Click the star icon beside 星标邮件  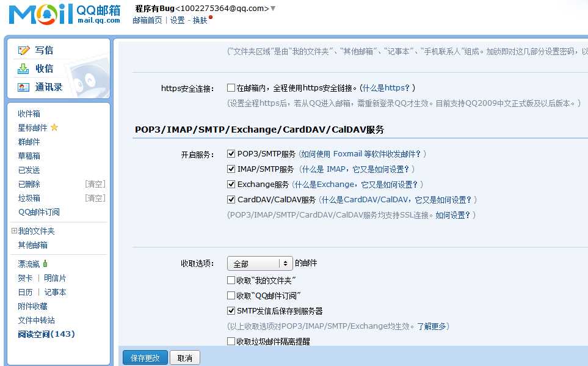(x=54, y=127)
